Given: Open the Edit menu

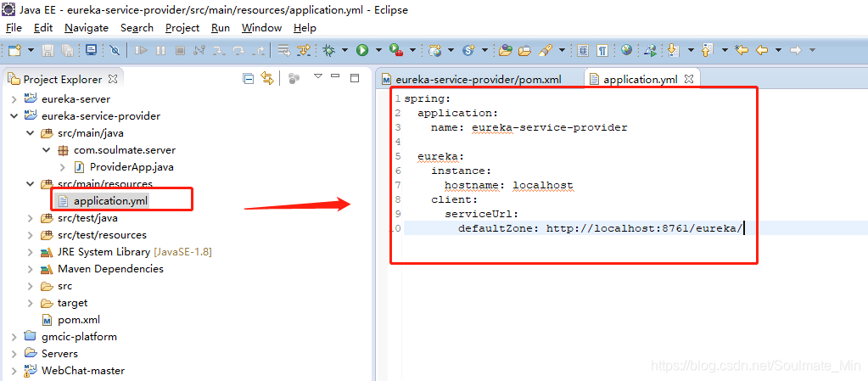Looking at the screenshot, I should tap(43, 28).
